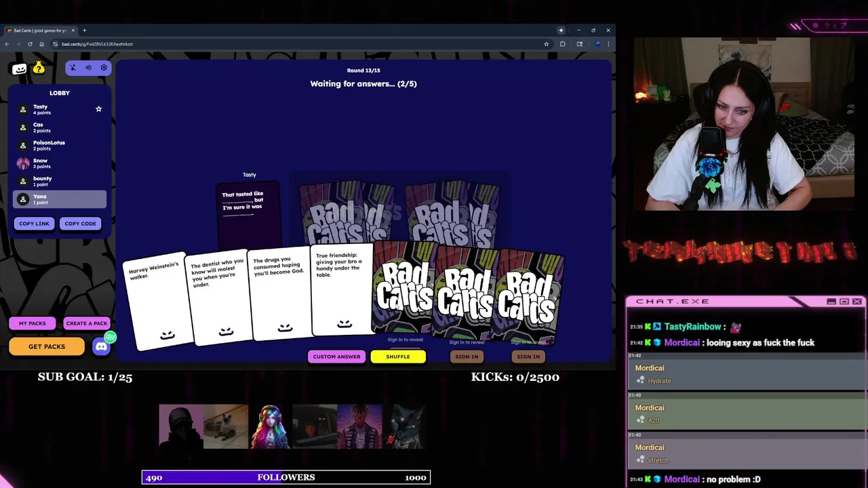Close the CHAT.EXE window
This screenshot has height=488, width=868.
pos(857,301)
